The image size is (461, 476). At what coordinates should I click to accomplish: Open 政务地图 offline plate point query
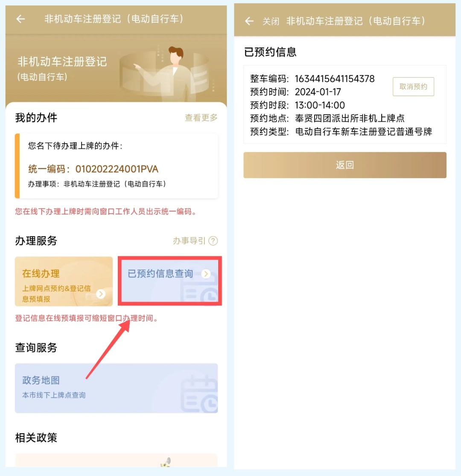coord(116,388)
